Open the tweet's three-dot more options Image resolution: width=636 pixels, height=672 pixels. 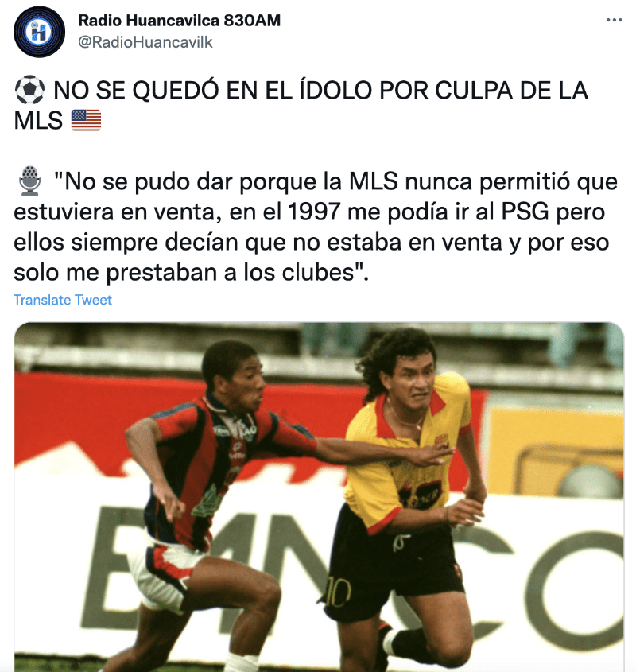(x=614, y=20)
